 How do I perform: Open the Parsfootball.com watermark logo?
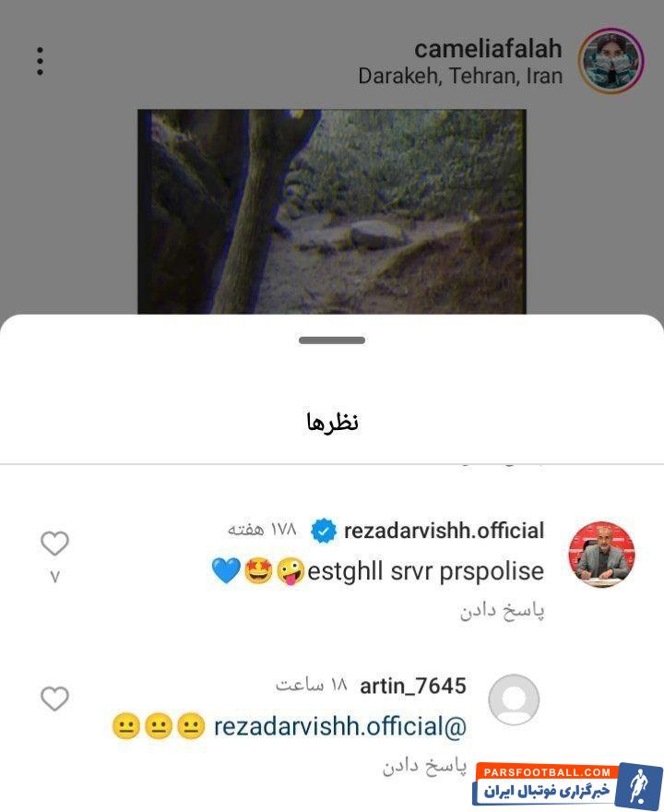pyautogui.click(x=568, y=785)
